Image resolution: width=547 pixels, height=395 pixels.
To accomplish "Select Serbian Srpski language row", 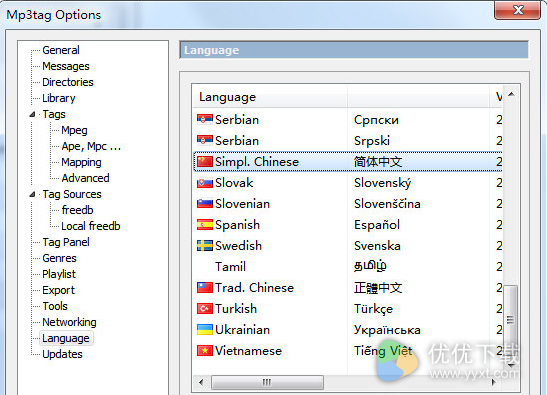I will [x=347, y=141].
